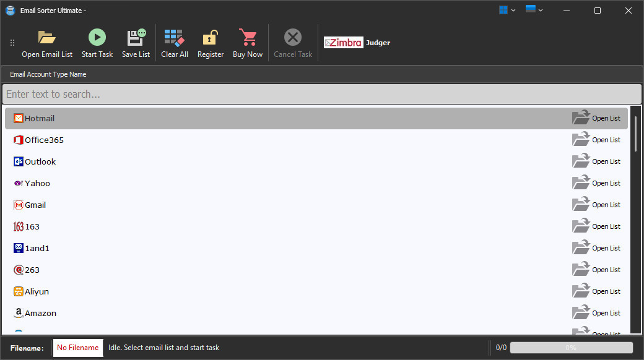Open List folder icon for Hotmail

click(581, 118)
